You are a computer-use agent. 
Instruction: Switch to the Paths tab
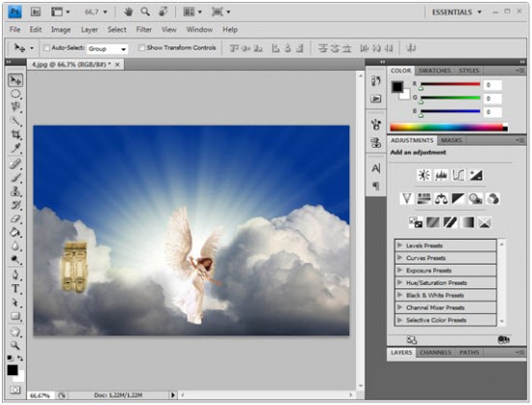click(469, 353)
